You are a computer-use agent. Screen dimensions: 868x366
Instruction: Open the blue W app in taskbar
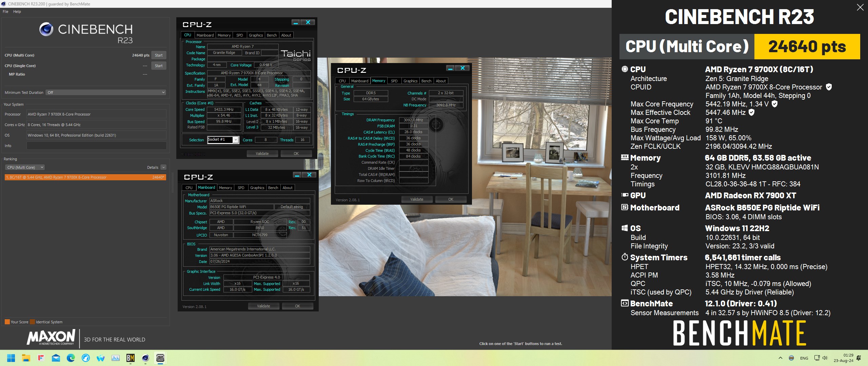click(101, 358)
